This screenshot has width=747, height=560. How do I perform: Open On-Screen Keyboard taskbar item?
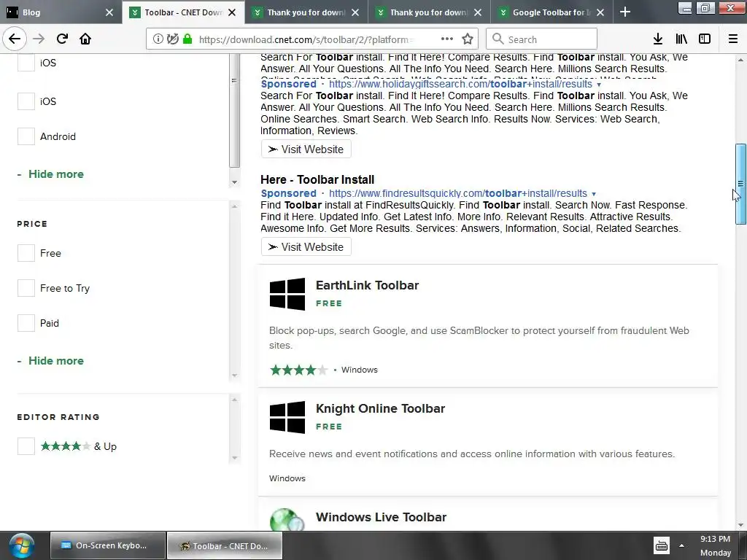pos(108,545)
